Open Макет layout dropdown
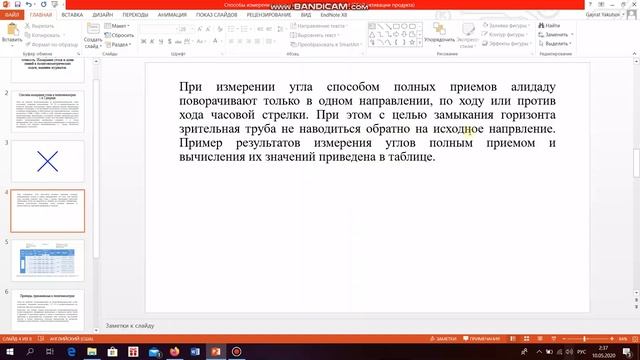 click(118, 26)
